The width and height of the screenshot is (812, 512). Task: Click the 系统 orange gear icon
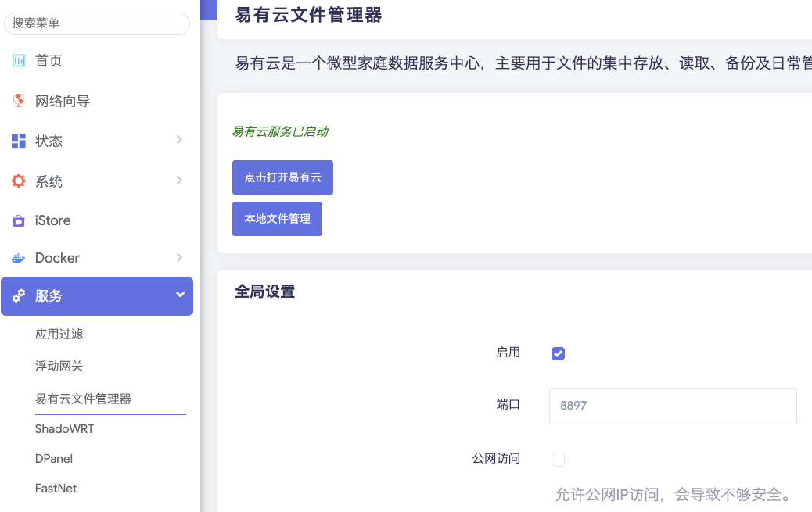(19, 181)
